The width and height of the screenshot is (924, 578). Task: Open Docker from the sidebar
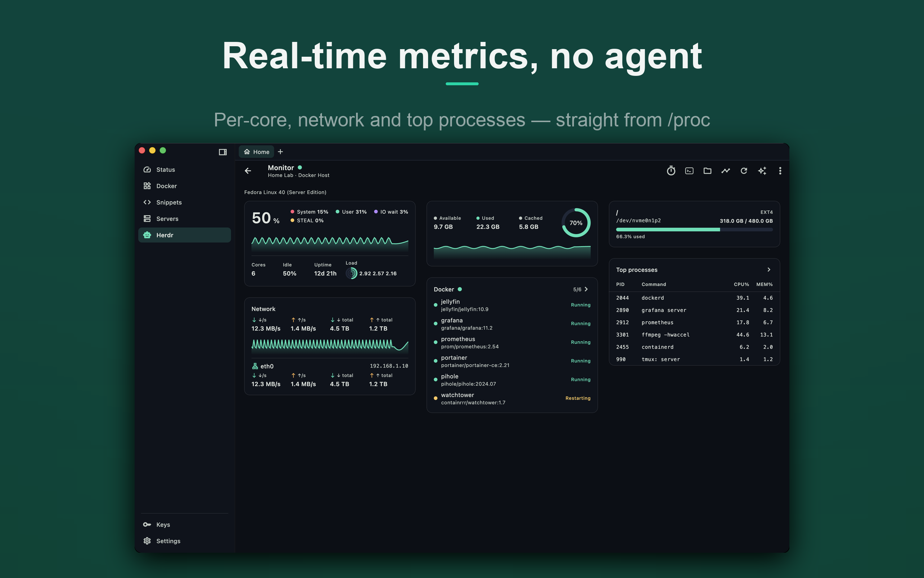184,186
